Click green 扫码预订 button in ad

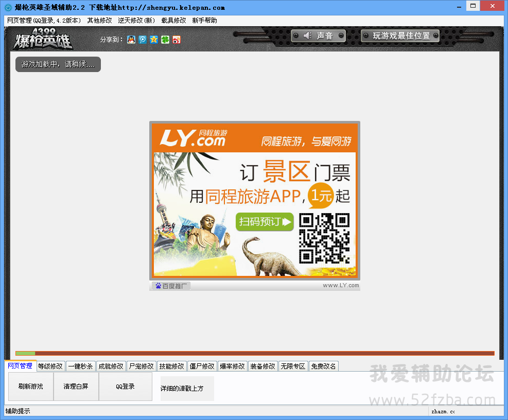[265, 222]
